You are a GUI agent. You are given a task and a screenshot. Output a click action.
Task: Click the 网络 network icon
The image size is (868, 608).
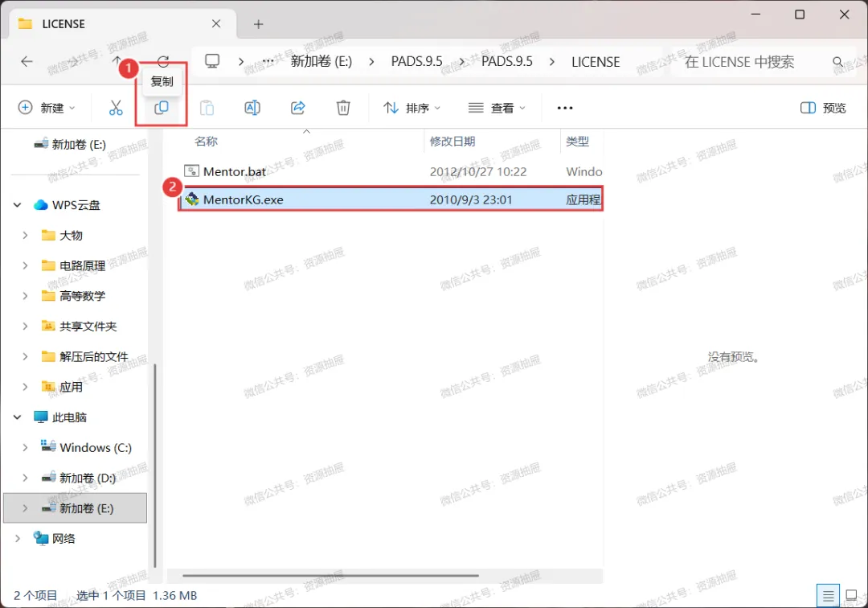[40, 538]
